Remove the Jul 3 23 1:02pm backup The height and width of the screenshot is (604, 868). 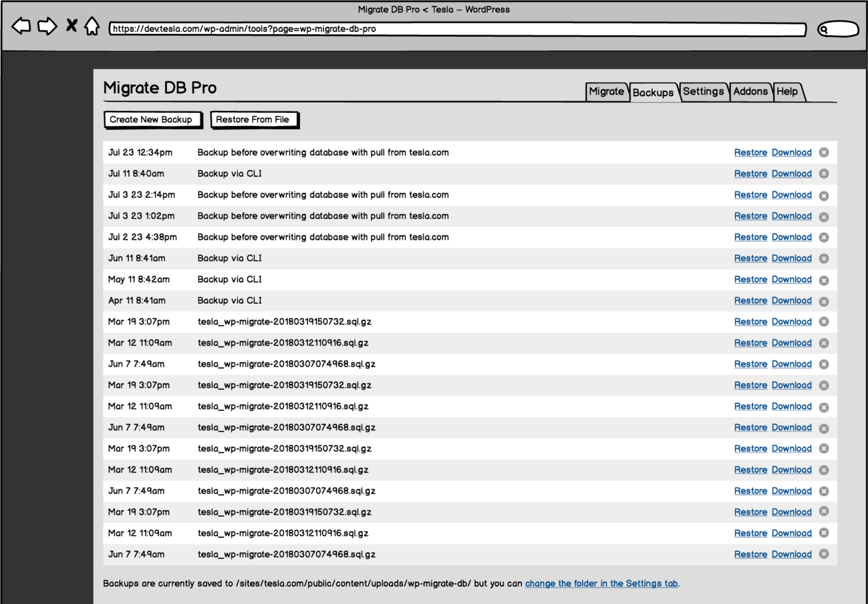pos(823,217)
